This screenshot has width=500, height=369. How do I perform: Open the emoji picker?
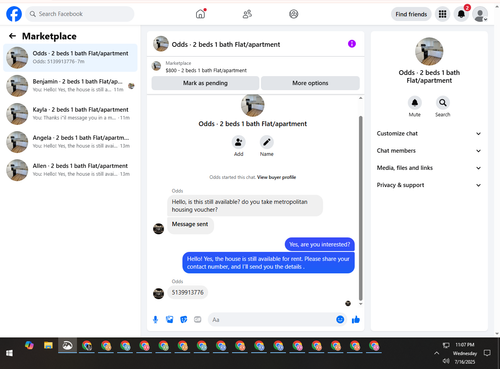pos(340,319)
